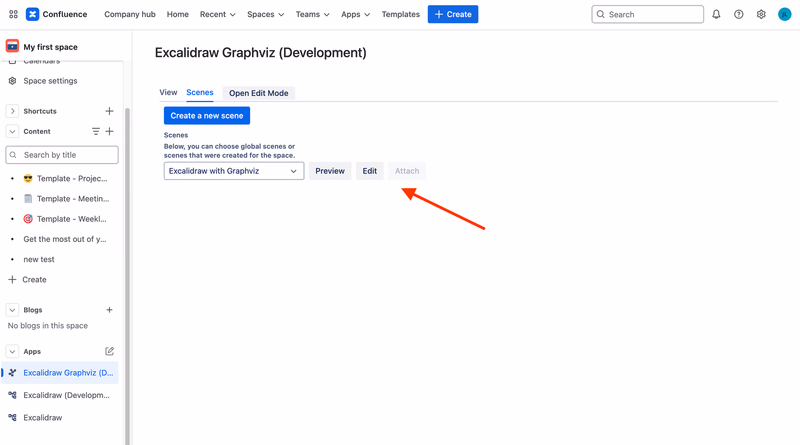Click My first space title
The width and height of the screenshot is (800, 445).
(51, 47)
